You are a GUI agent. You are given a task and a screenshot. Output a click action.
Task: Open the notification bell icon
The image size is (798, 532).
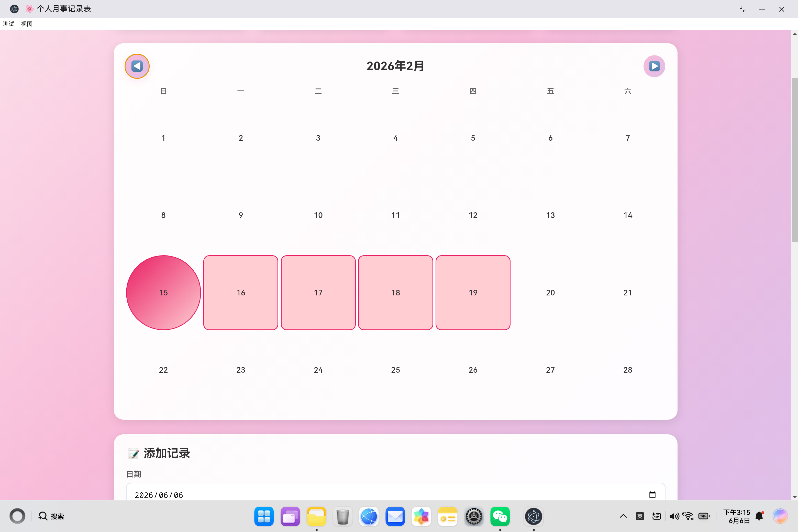[759, 516]
